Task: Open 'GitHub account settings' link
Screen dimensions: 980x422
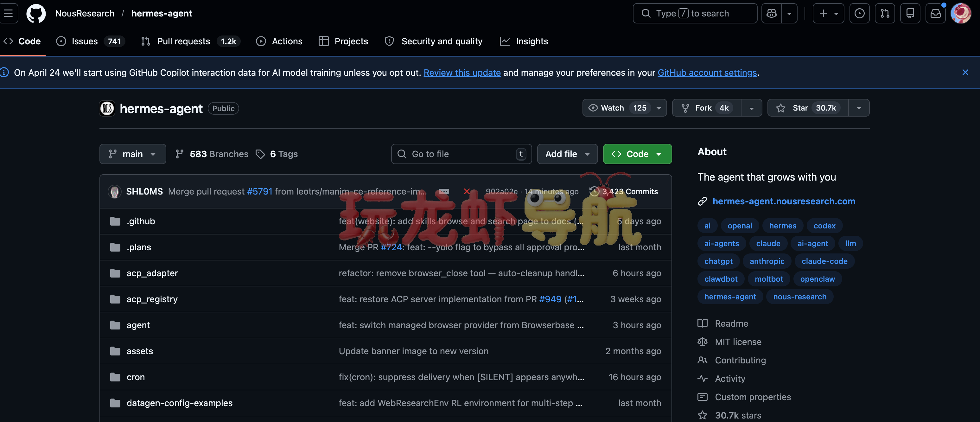Action: tap(707, 73)
